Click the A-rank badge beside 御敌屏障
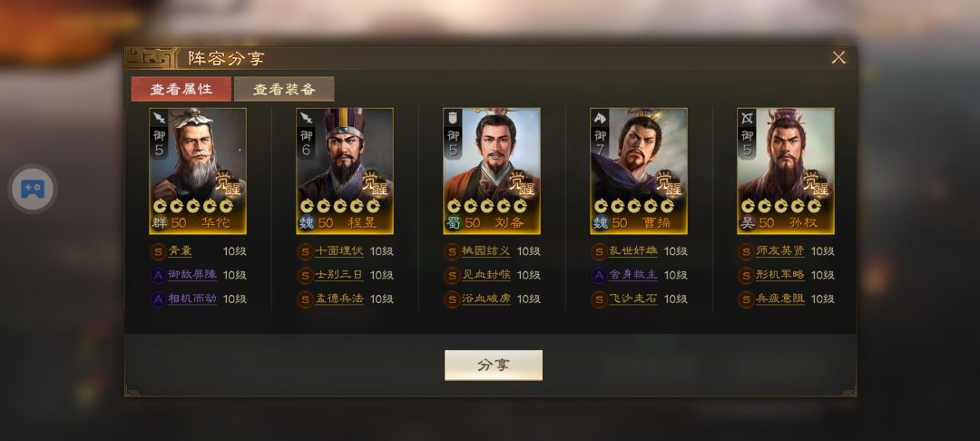 click(158, 276)
